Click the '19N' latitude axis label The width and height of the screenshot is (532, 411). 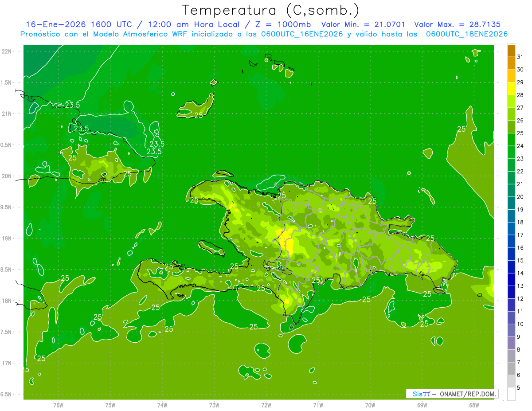point(7,239)
